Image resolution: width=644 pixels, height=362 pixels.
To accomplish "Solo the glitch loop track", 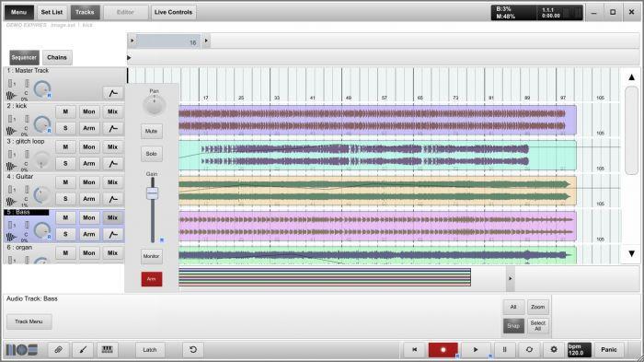I will (x=65, y=164).
